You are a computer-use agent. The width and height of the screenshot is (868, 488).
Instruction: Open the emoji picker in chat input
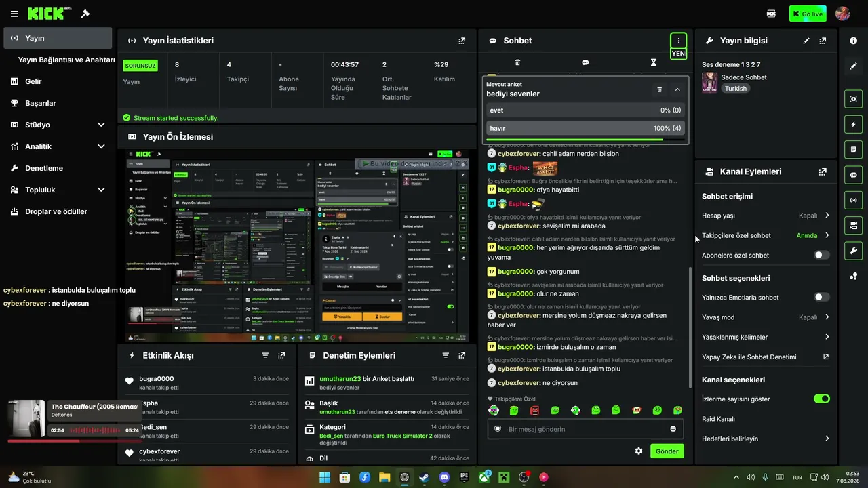pyautogui.click(x=673, y=429)
